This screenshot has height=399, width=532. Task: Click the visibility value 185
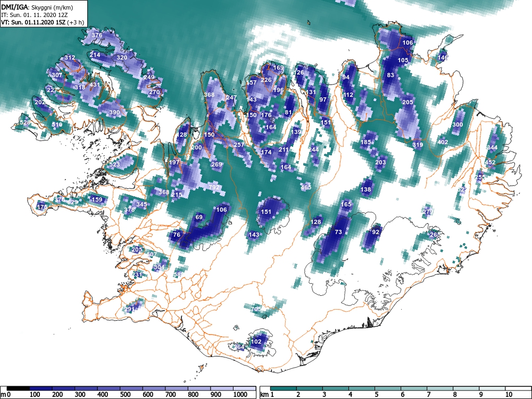coord(366,142)
